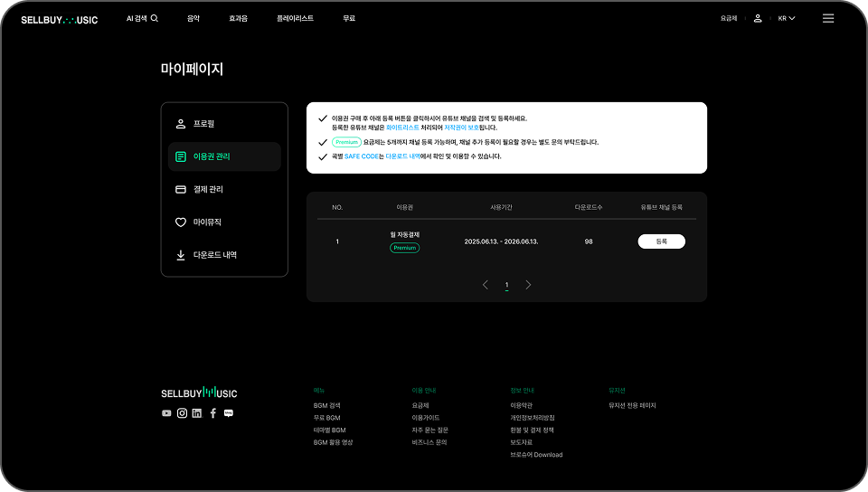Select 다운로드 내역 label in the sidebar
Screen dimensions: 868x492
[215, 255]
